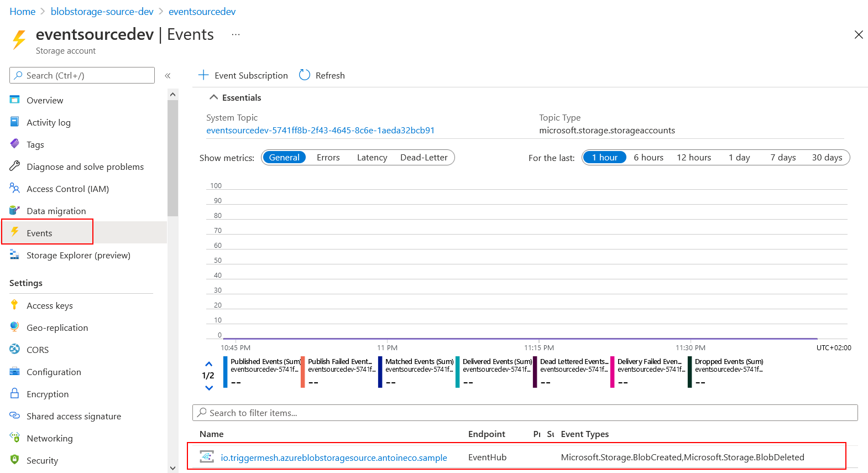Open the Encryption lock icon

pos(15,393)
